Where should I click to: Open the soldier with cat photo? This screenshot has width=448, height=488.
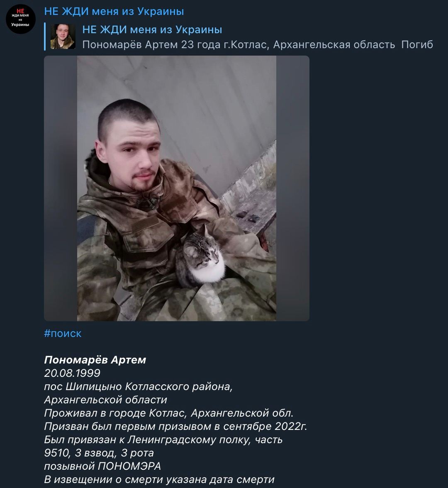[x=177, y=188]
